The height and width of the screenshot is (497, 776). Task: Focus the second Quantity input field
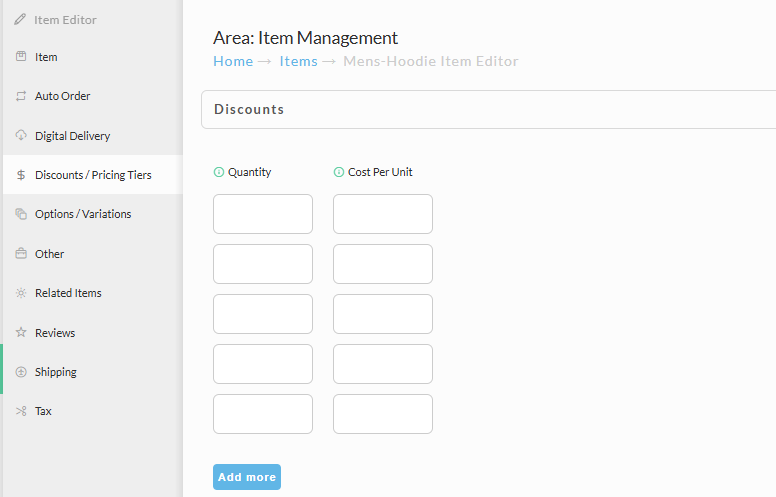(x=263, y=264)
